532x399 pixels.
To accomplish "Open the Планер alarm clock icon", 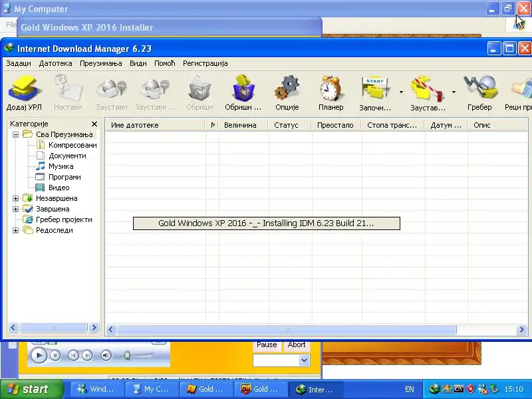I will click(331, 92).
